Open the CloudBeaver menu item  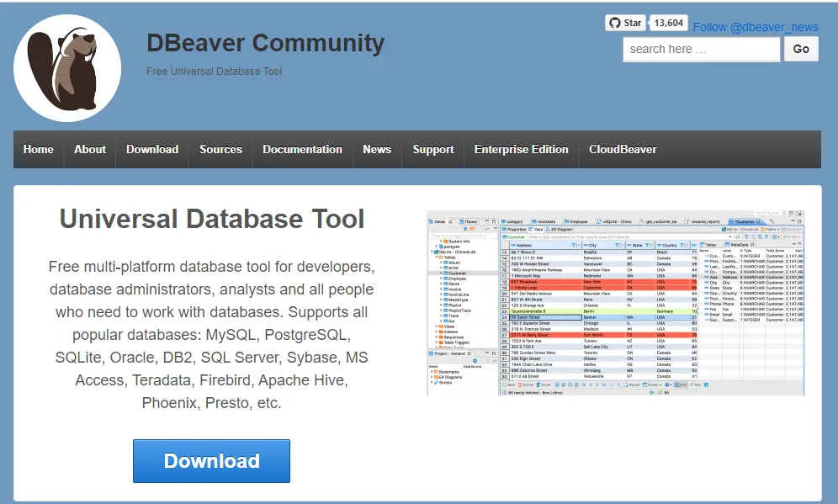coord(623,149)
